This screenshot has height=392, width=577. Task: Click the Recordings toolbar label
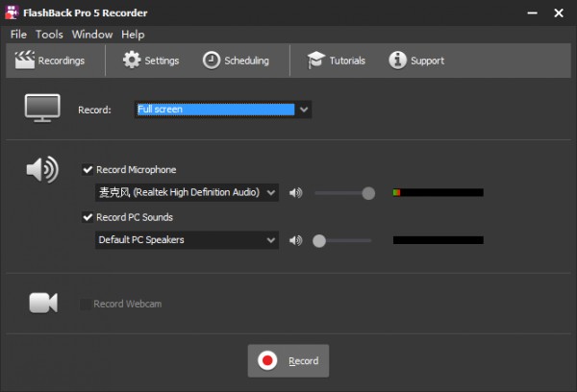62,61
